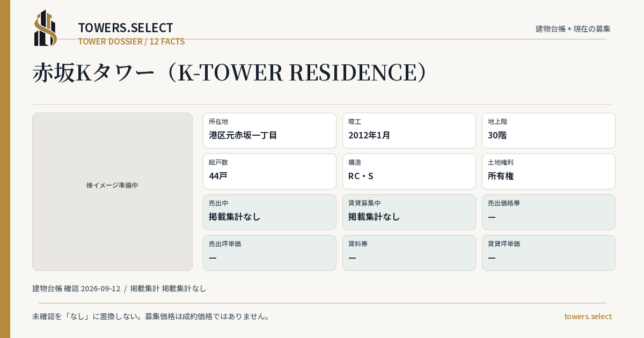Click the 未確認を「なし」に置換しない disclaimer text
The image size is (644, 338).
pyautogui.click(x=151, y=317)
